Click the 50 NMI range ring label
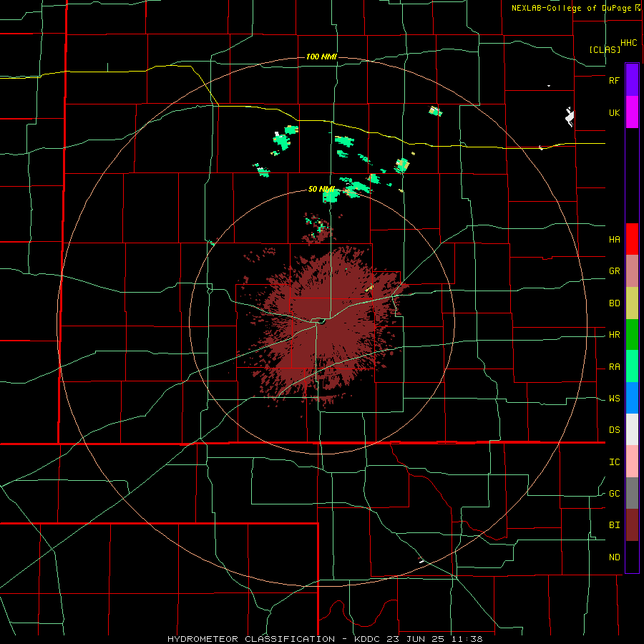Viewport: 644px width, 644px height. point(321,190)
